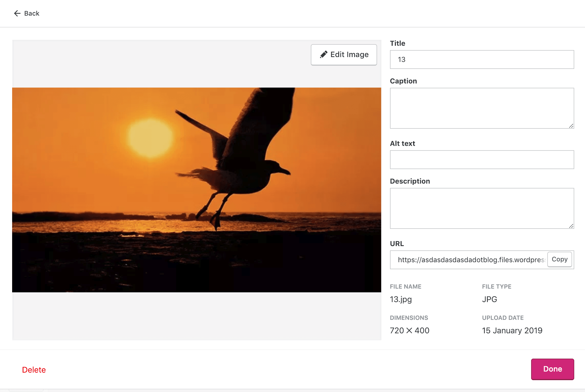Screen dimensions: 585x392
Task: Click the Alt text input field
Action: click(482, 159)
